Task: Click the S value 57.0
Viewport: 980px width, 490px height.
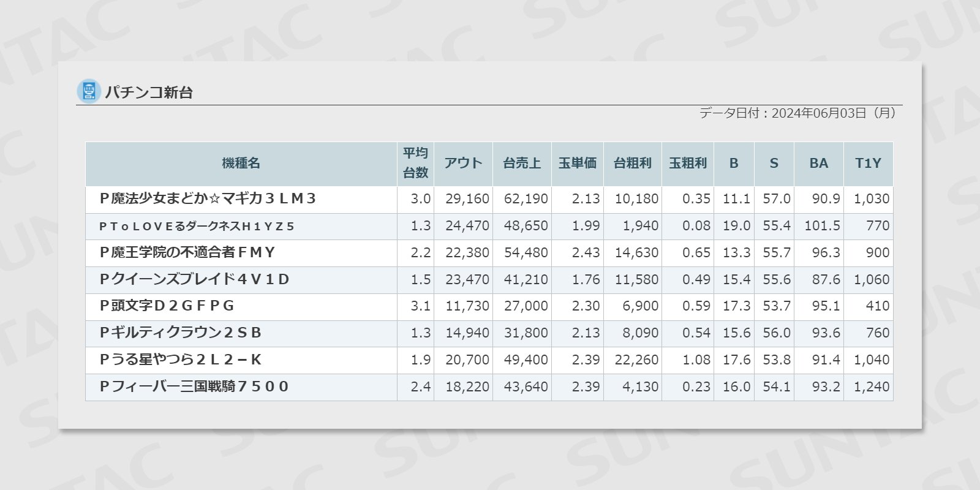Action: (777, 199)
